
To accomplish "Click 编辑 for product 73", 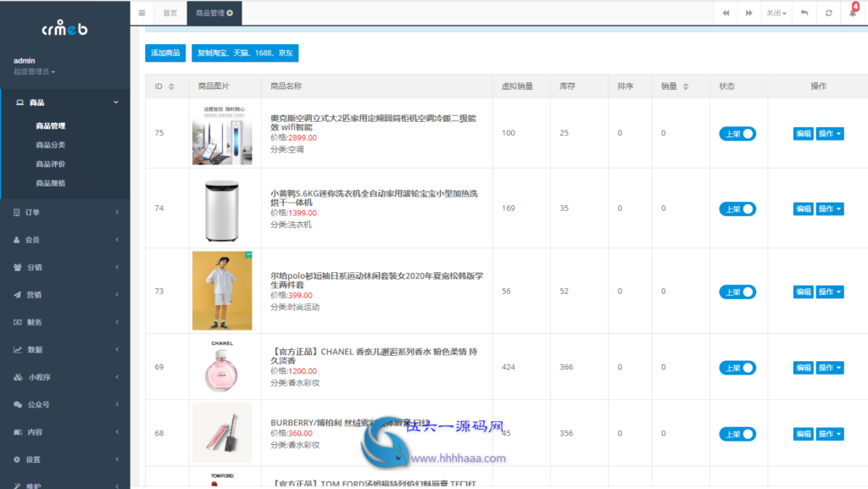I will pyautogui.click(x=803, y=292).
